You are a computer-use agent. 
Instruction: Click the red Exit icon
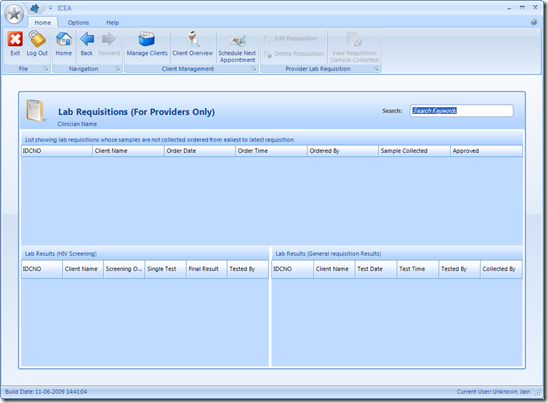[15, 39]
